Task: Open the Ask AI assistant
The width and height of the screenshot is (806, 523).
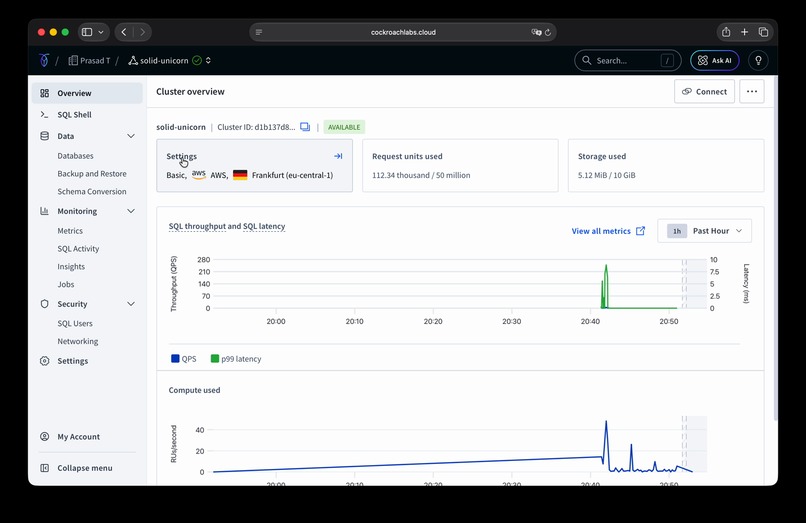Action: [x=715, y=60]
